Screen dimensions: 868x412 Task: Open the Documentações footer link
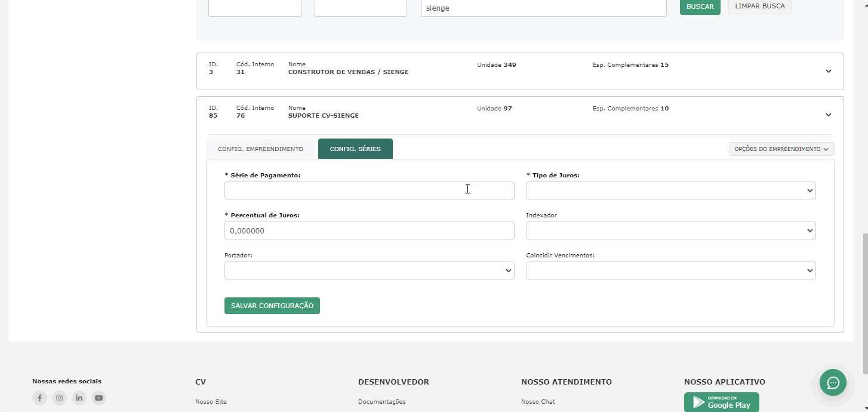coord(382,402)
